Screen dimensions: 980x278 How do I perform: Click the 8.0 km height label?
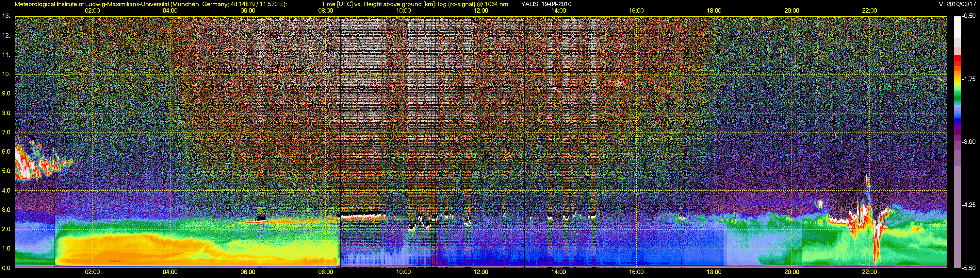6,113
